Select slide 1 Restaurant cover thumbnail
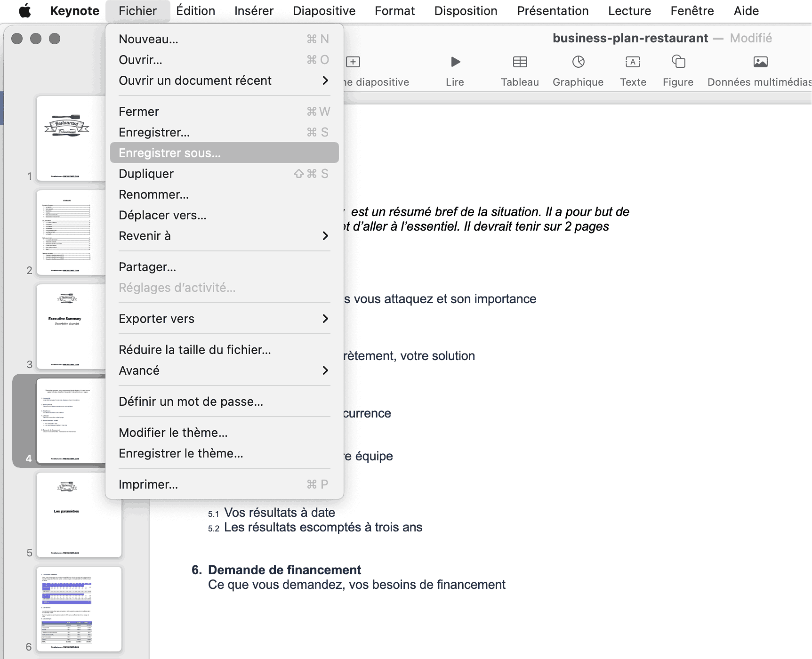Image resolution: width=812 pixels, height=659 pixels. click(71, 138)
